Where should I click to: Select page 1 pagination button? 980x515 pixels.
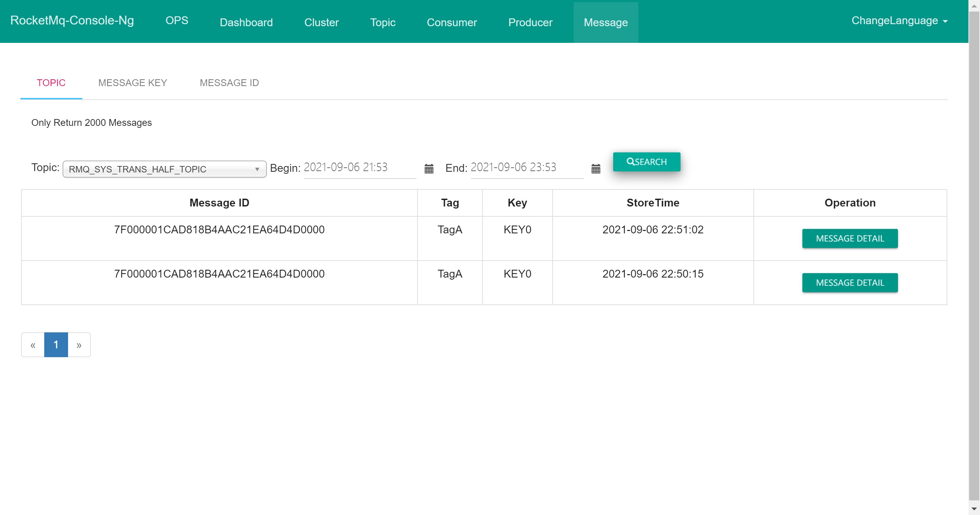56,344
